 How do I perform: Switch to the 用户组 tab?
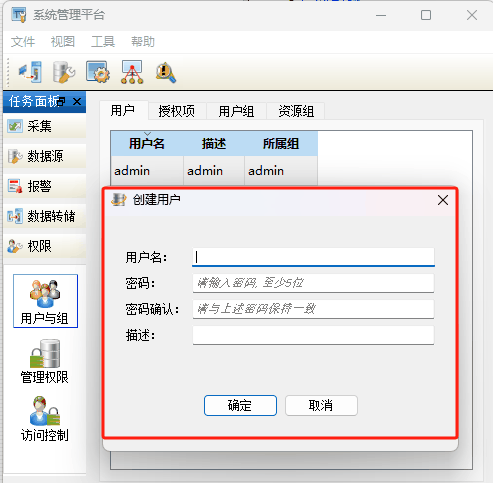[236, 111]
